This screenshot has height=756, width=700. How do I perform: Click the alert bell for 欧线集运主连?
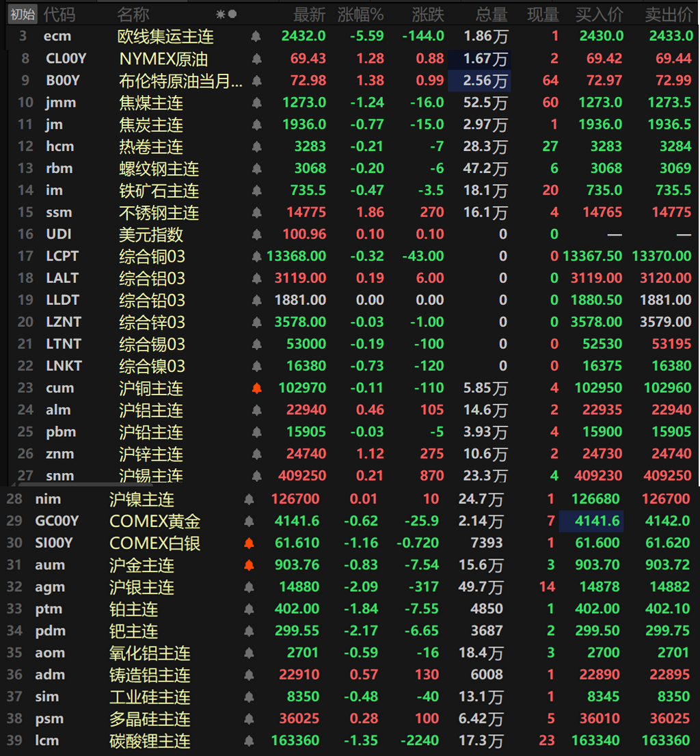pos(256,36)
